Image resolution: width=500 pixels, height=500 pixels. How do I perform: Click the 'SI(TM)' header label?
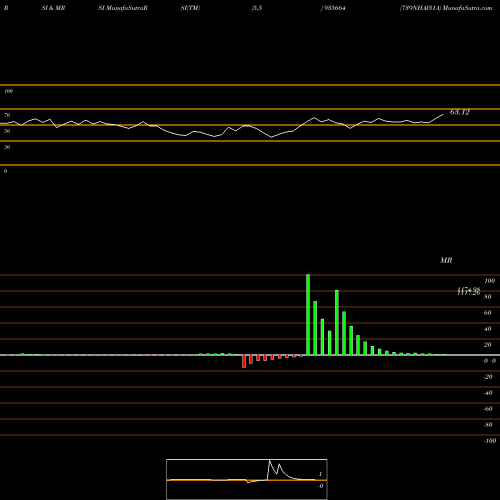click(x=190, y=8)
